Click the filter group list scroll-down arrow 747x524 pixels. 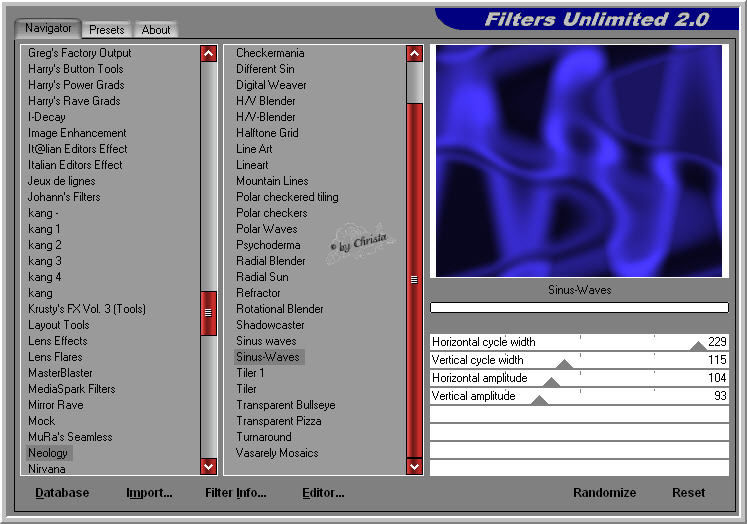click(x=209, y=466)
